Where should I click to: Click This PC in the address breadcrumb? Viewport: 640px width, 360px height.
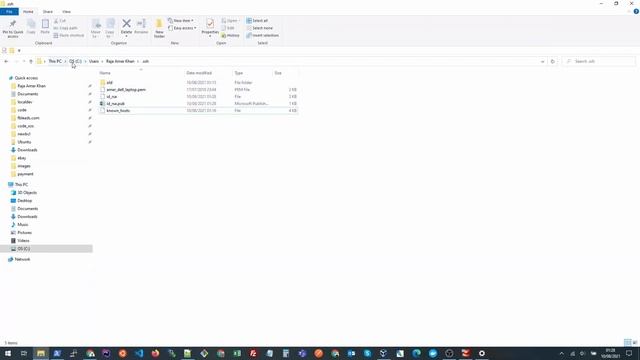click(x=55, y=61)
